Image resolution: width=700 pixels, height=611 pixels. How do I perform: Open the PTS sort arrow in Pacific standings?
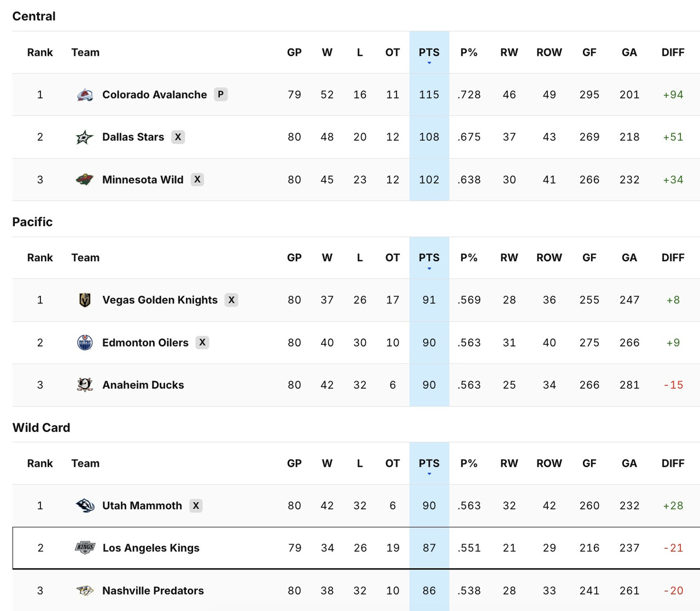pyautogui.click(x=429, y=267)
